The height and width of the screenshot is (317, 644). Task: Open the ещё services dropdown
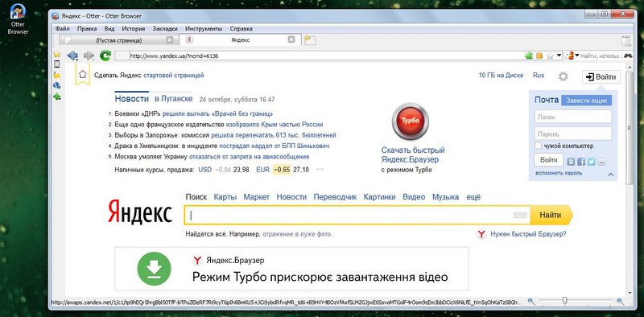[473, 197]
